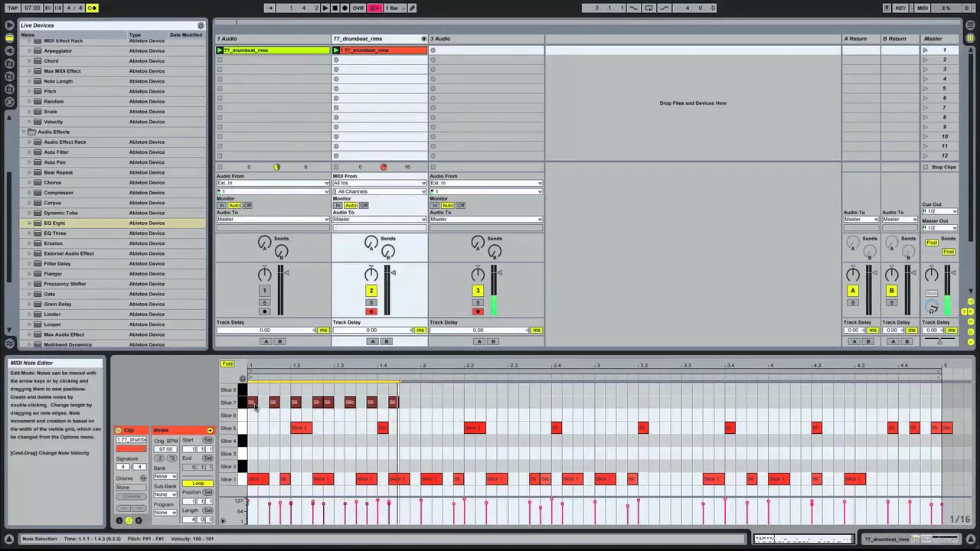Open the 1 Bar quantization menu
Image resolution: width=980 pixels, height=551 pixels.
(x=394, y=8)
